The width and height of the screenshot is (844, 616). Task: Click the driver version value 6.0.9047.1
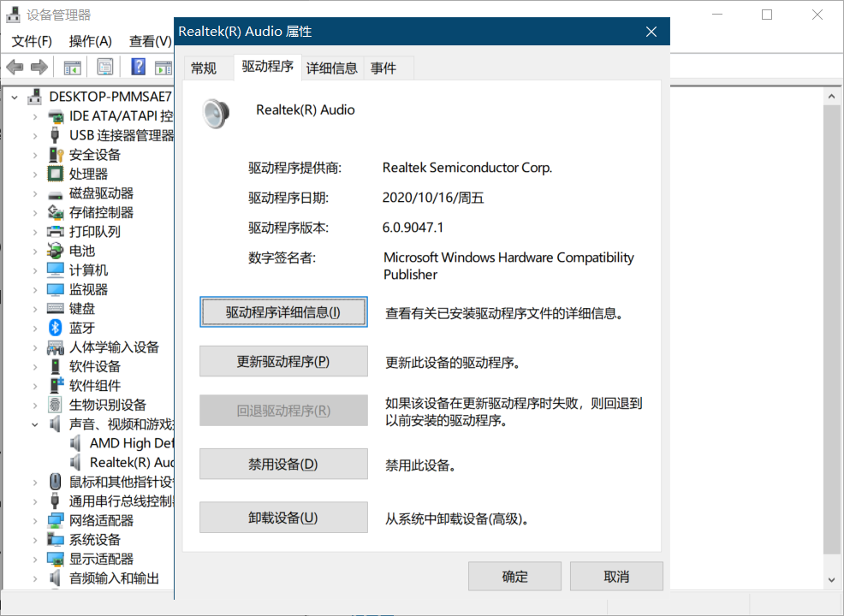pos(413,228)
